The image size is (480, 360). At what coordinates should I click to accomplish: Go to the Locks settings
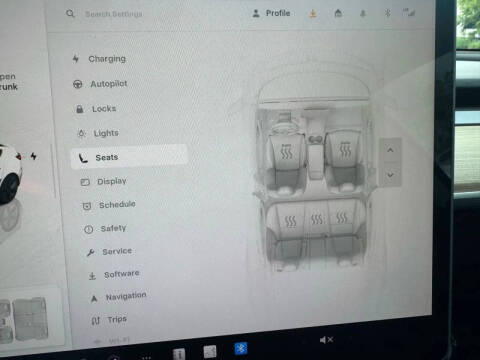coord(96,109)
